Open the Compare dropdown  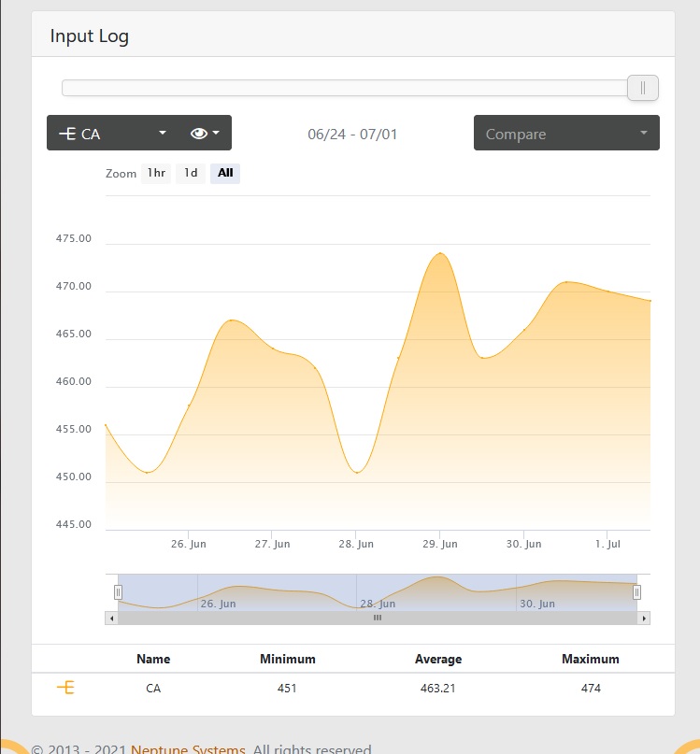click(x=566, y=133)
